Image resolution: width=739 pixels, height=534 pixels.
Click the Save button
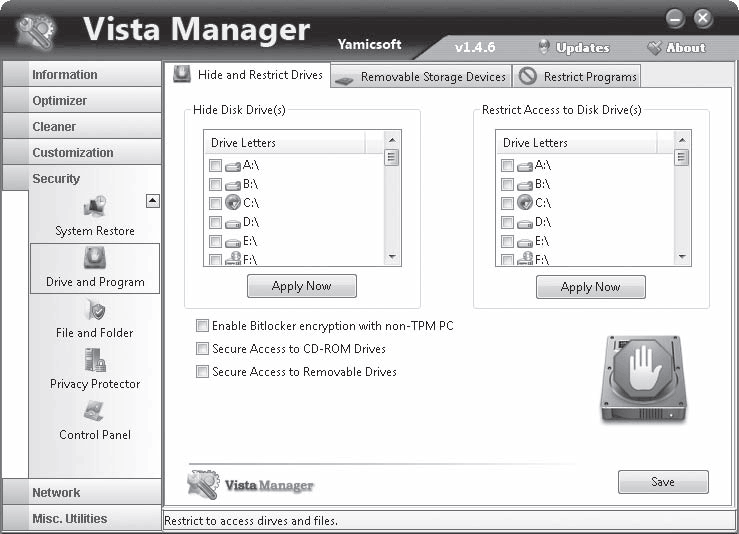coord(662,482)
